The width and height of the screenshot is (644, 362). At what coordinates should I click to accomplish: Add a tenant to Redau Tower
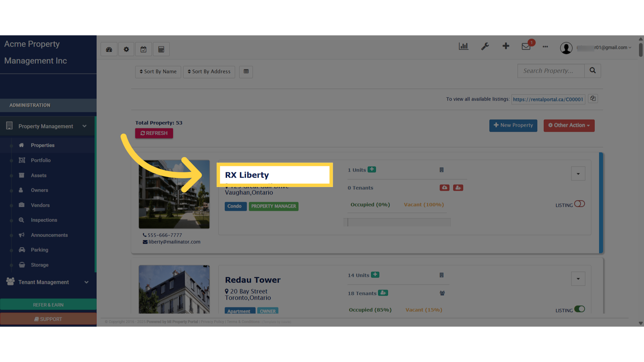pyautogui.click(x=383, y=293)
